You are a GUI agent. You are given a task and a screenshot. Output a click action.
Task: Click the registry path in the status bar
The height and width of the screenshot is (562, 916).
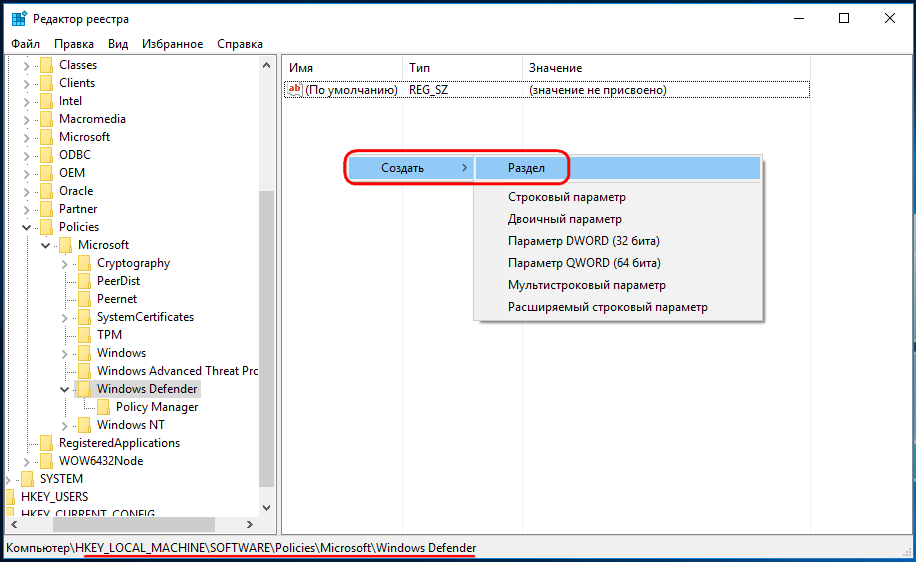(241, 548)
